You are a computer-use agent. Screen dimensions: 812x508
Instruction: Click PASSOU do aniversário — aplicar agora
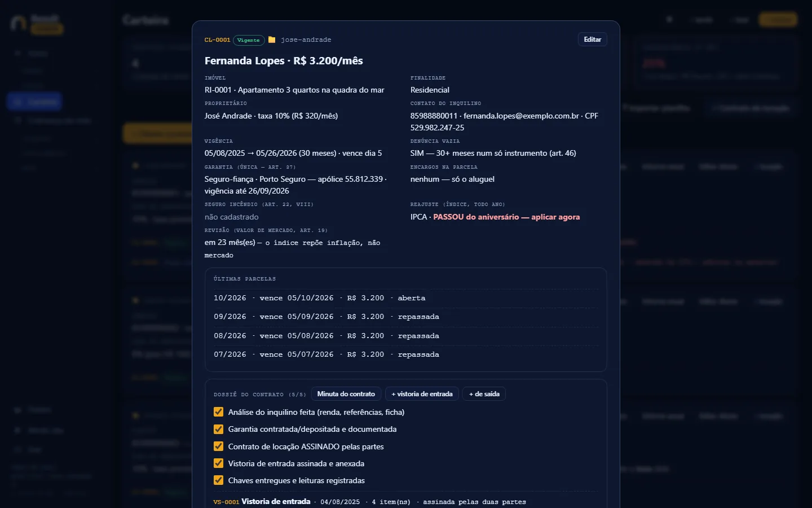pyautogui.click(x=506, y=217)
